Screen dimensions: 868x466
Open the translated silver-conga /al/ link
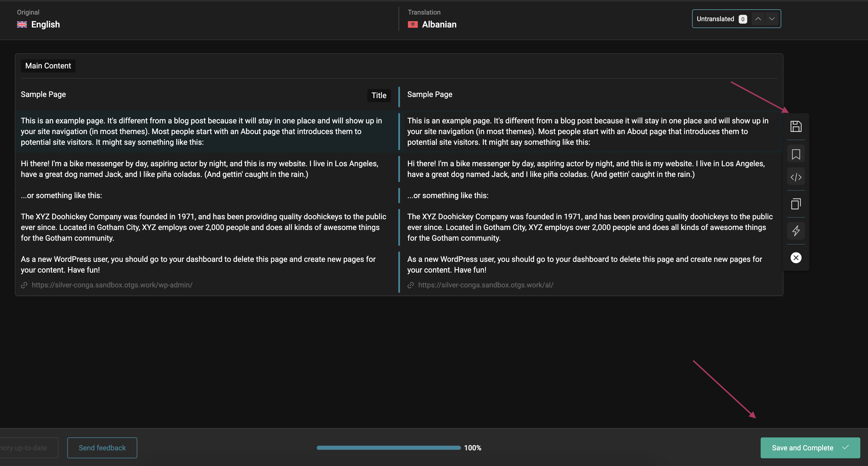(x=486, y=285)
